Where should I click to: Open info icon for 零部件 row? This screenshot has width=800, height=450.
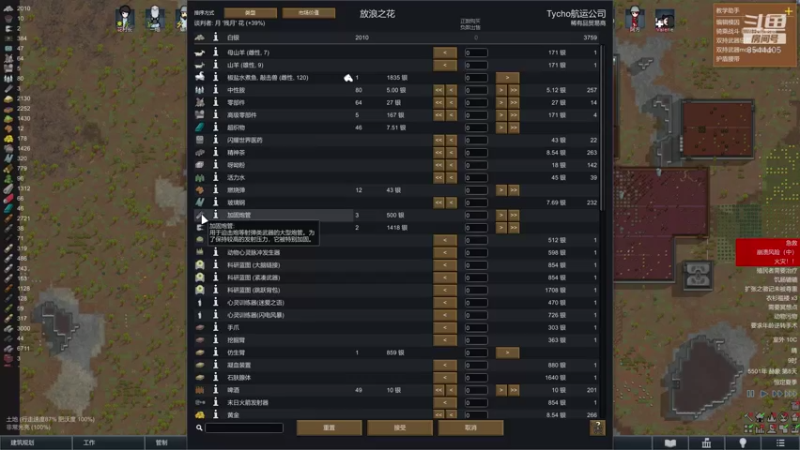pyautogui.click(x=215, y=102)
